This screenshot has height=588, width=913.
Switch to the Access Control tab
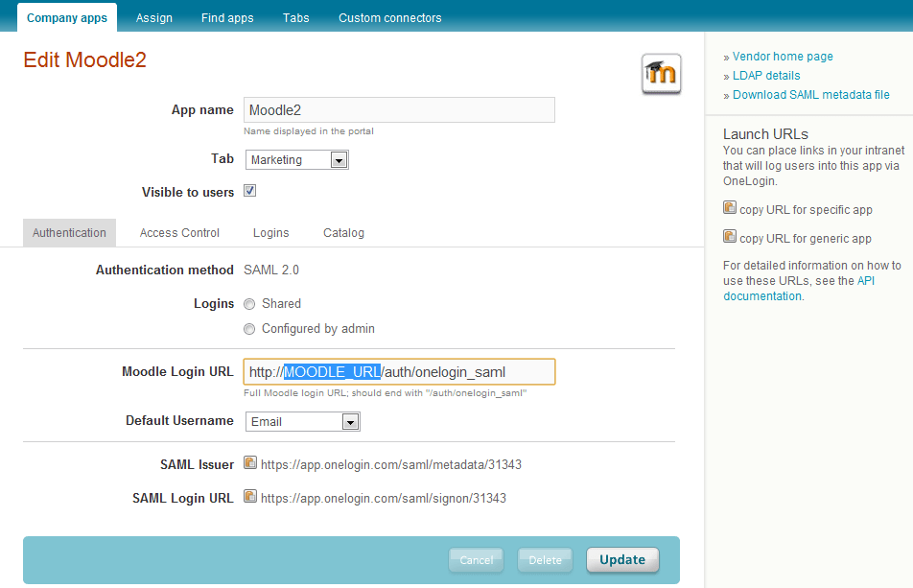point(179,232)
